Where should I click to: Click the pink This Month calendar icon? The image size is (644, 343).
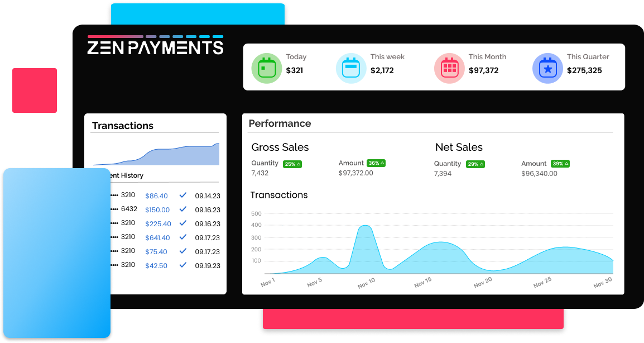[x=449, y=68]
